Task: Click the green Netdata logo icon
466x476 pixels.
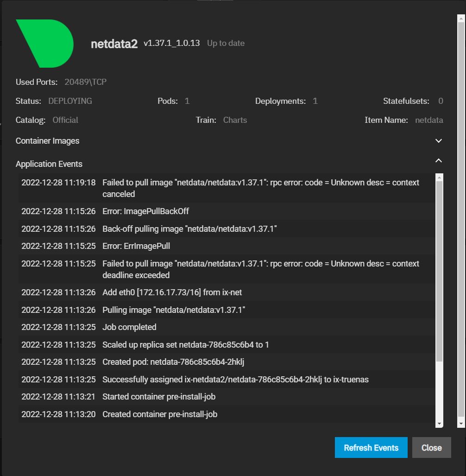Action: (44, 44)
